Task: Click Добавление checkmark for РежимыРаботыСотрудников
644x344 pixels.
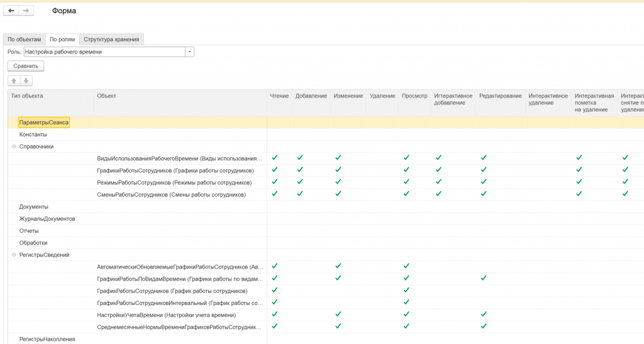Action: [x=300, y=182]
